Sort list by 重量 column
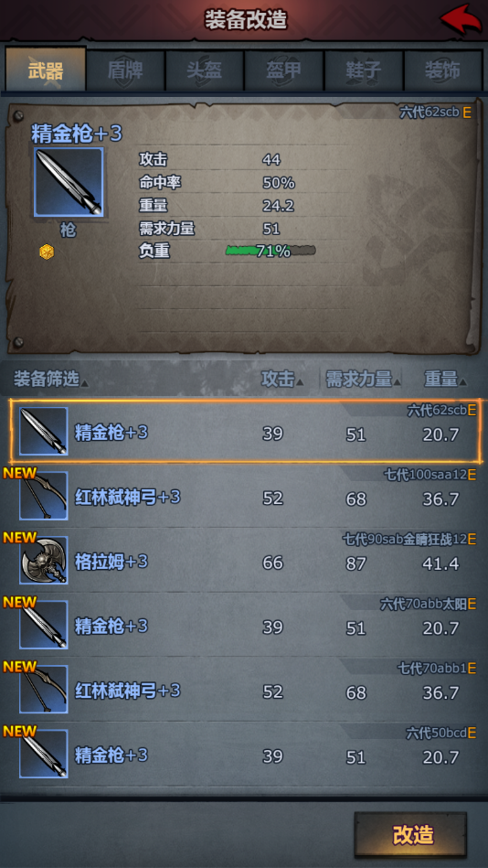 coord(446,380)
